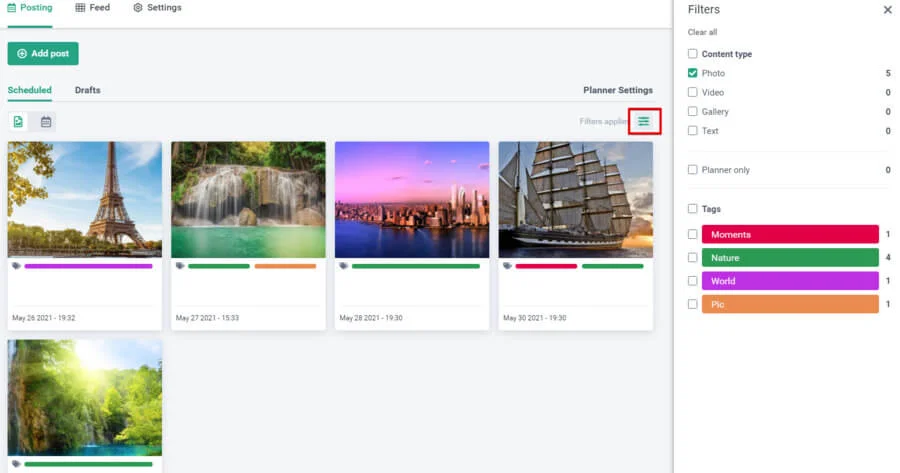Click the Add post button

pos(43,54)
